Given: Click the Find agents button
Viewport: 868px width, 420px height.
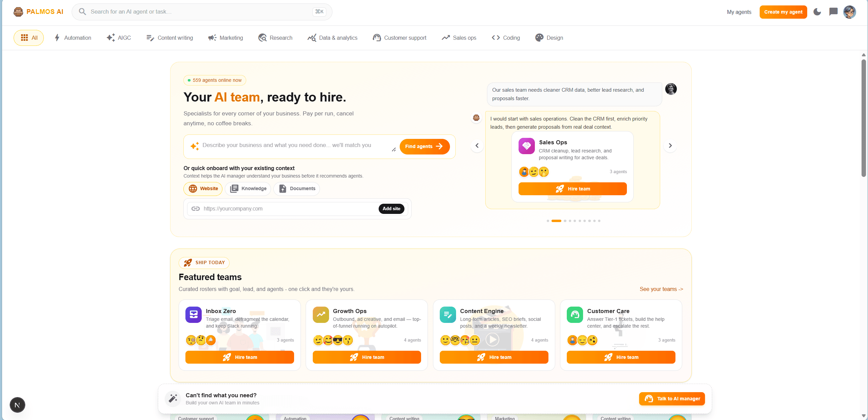Looking at the screenshot, I should [x=424, y=146].
